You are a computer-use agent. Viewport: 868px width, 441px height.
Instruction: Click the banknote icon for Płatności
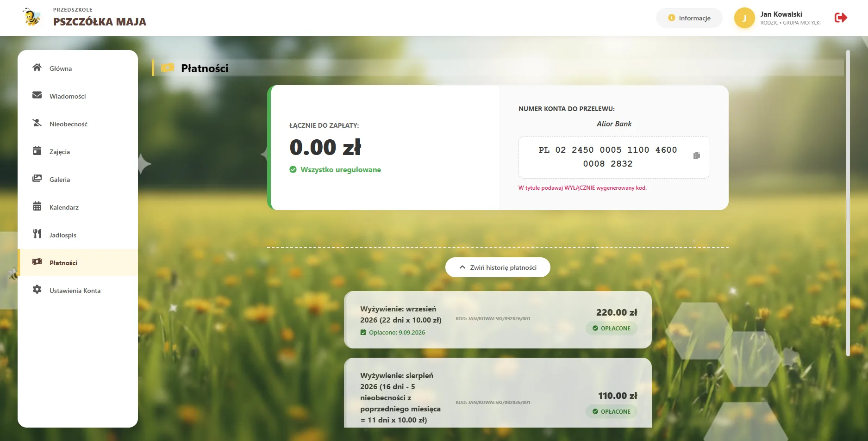37,262
